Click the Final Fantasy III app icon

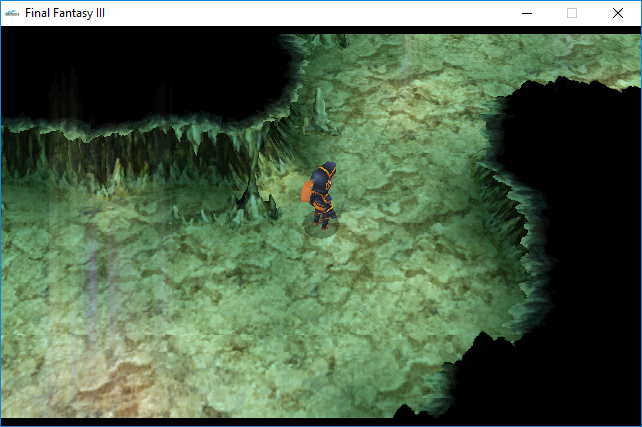[12, 13]
